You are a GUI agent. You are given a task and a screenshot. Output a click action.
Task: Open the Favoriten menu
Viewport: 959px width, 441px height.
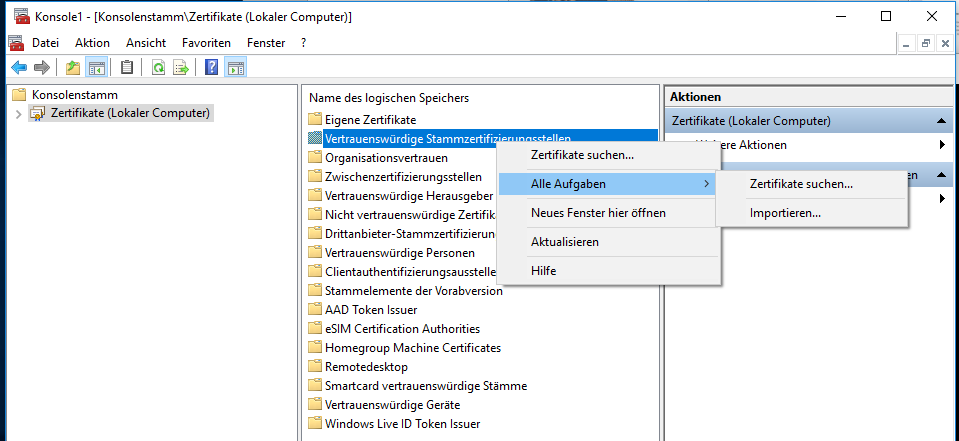click(x=206, y=43)
